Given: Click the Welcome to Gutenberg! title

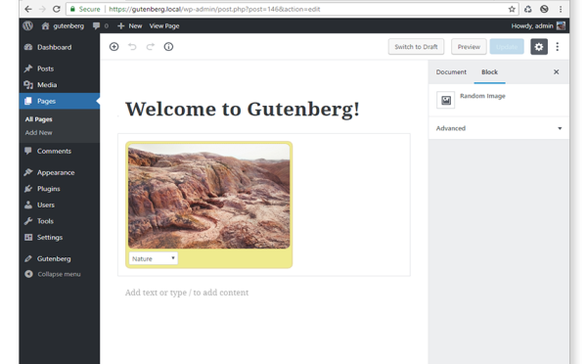Looking at the screenshot, I should tap(243, 109).
